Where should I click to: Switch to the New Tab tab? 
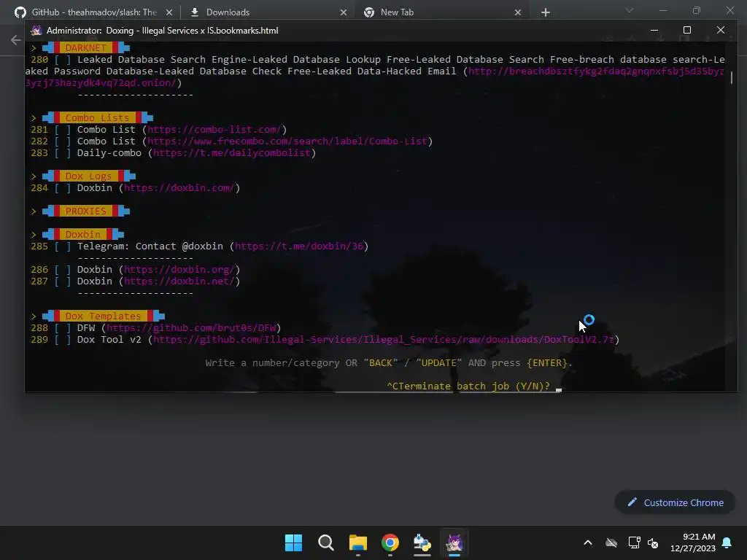click(x=397, y=12)
